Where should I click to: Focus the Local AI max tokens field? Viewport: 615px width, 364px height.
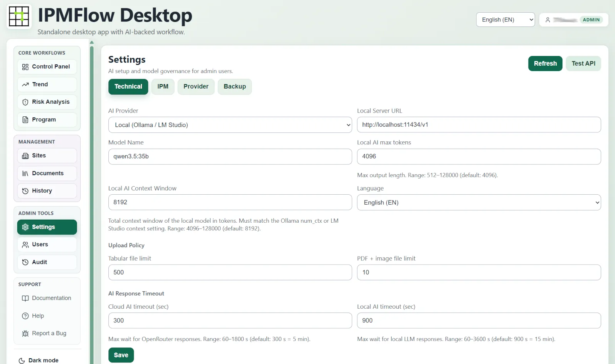click(479, 157)
